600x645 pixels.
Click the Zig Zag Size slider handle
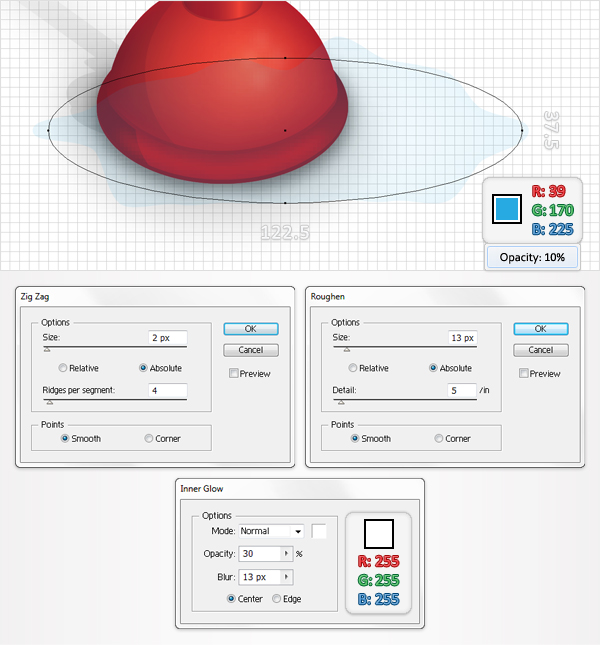click(47, 349)
